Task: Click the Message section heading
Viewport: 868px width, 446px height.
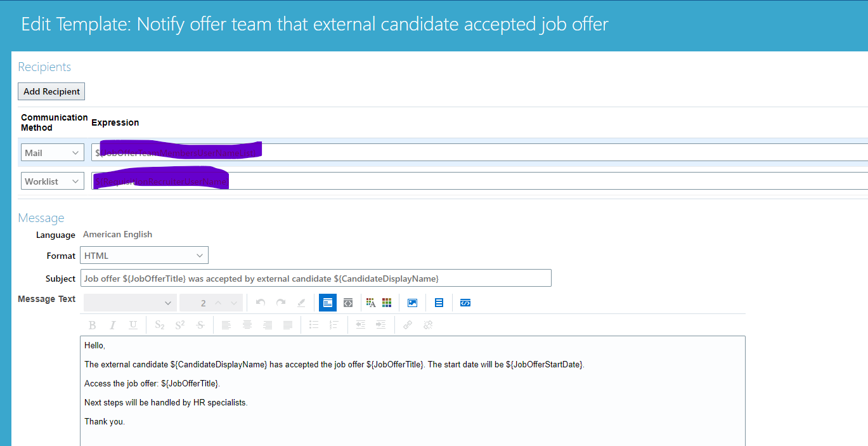Action: [41, 218]
